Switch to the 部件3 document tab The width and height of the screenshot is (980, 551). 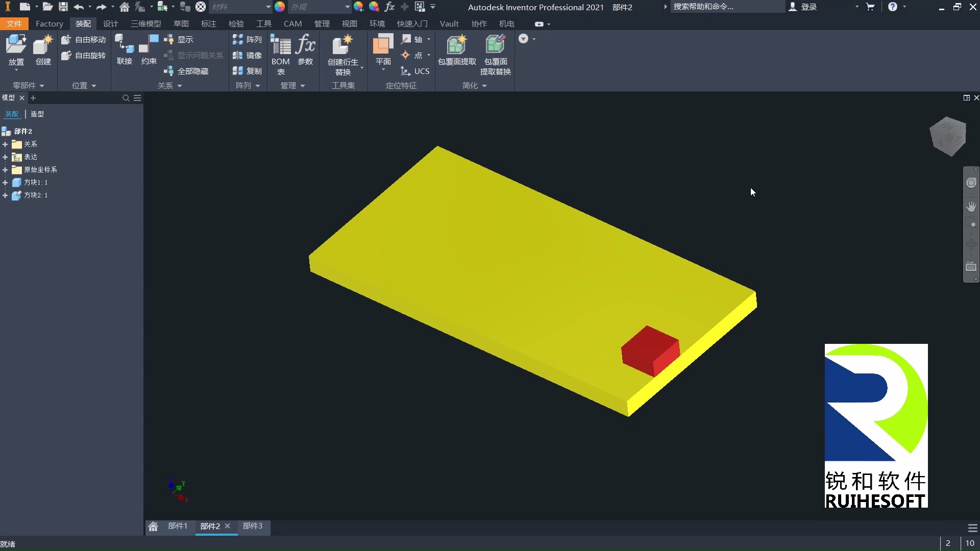coord(253,526)
